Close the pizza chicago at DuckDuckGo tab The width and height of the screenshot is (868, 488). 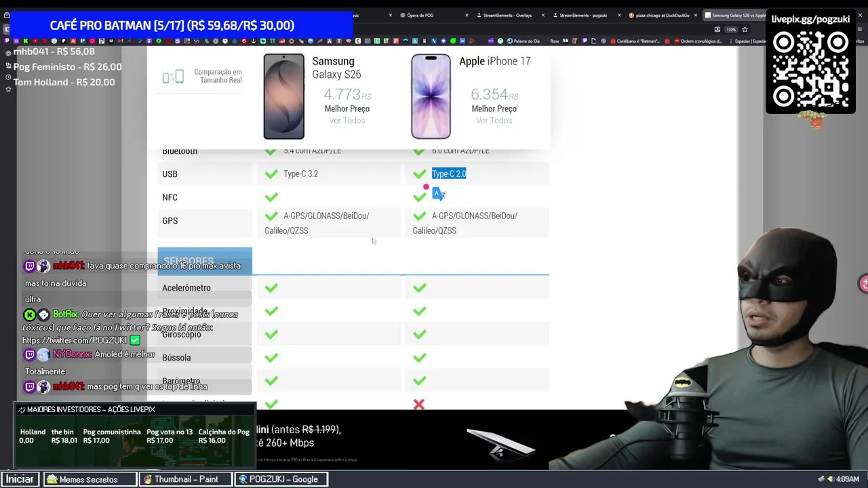tap(696, 15)
